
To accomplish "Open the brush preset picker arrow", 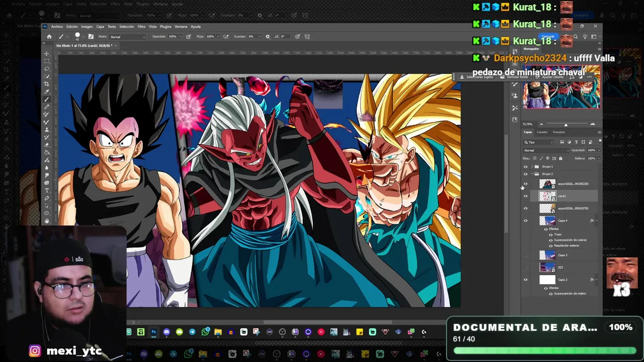I will coord(84,37).
